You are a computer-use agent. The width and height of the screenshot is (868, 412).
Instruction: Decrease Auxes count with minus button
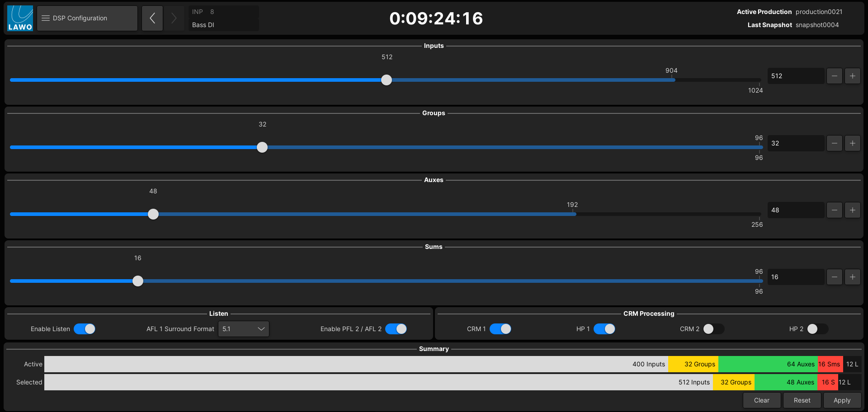834,210
